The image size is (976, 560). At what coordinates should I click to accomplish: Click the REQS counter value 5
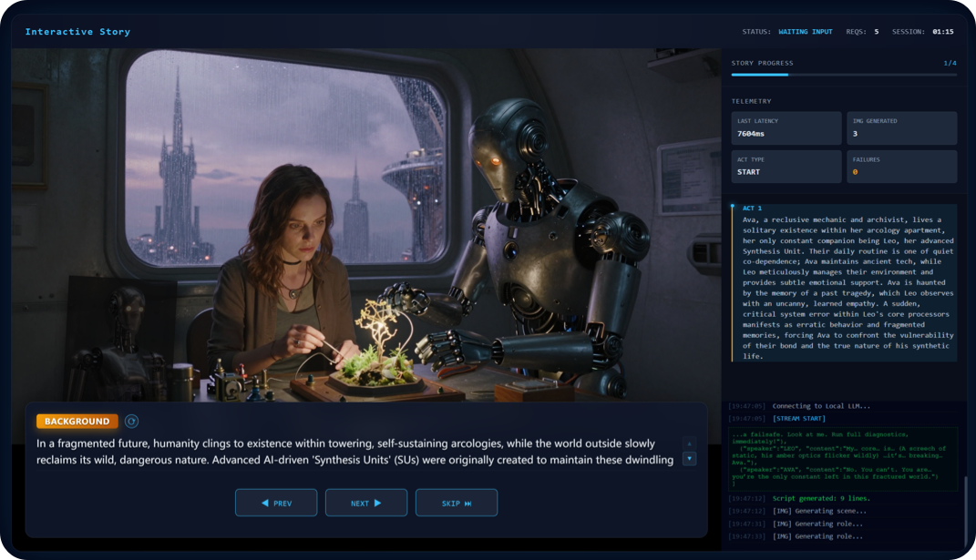[x=877, y=32]
